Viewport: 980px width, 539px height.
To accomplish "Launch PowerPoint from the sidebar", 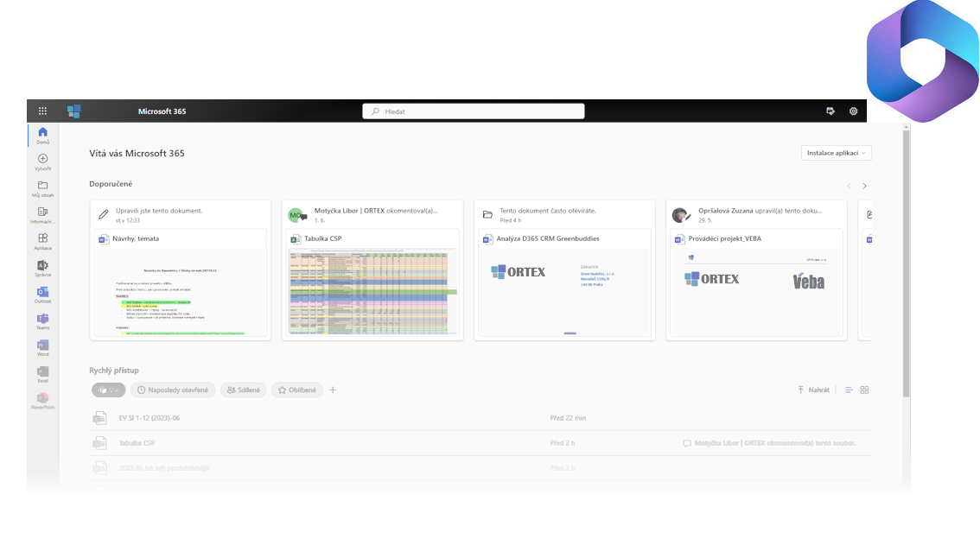I will pyautogui.click(x=42, y=401).
